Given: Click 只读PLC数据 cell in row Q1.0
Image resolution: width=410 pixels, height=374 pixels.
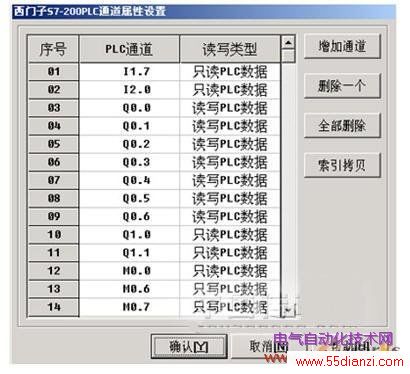Looking at the screenshot, I should (230, 235).
